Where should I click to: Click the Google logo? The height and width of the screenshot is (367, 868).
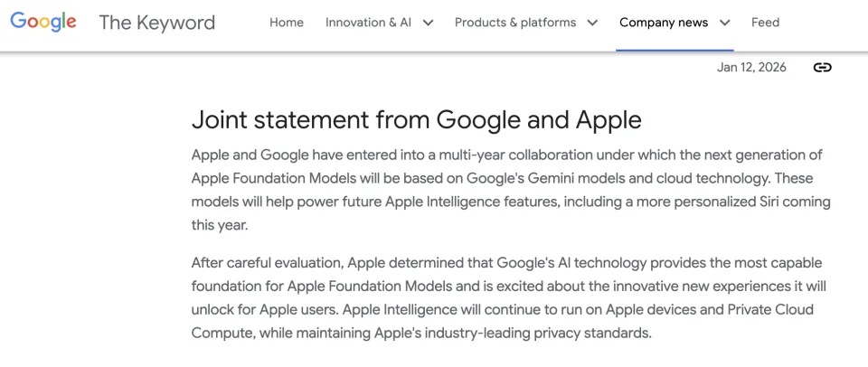(42, 23)
